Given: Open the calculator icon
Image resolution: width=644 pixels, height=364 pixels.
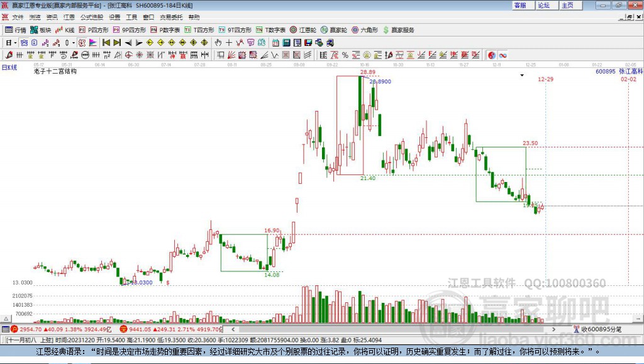Looking at the screenshot, I should click(286, 43).
